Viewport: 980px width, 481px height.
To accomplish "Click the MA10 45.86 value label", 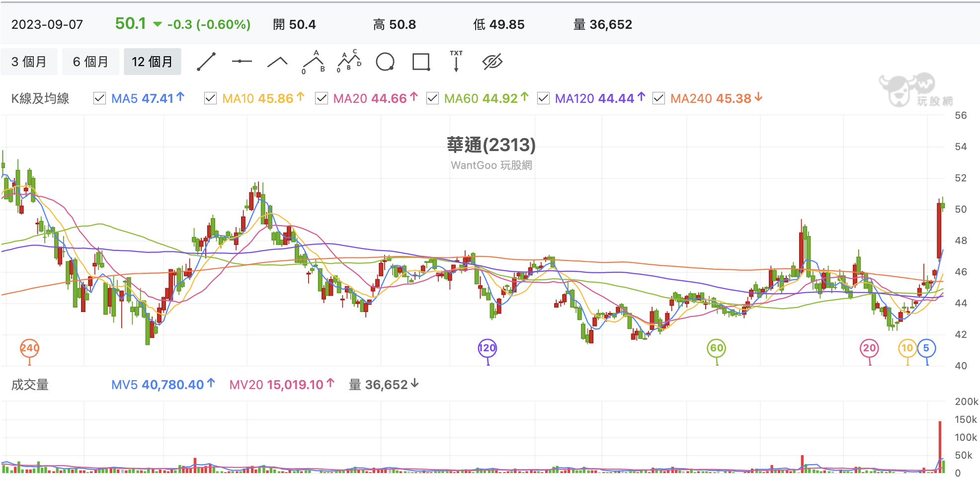I will 263,98.
